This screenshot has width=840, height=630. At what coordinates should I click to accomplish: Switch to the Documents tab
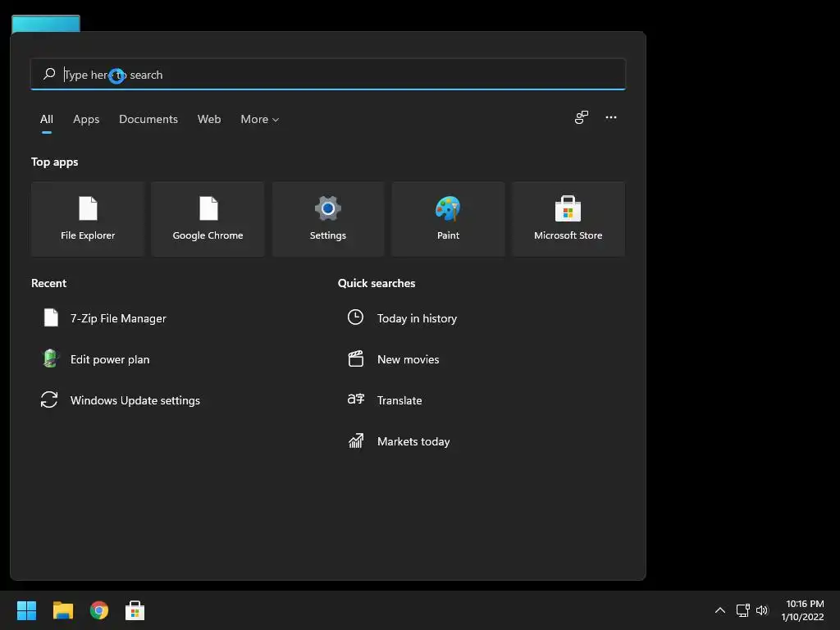pyautogui.click(x=148, y=120)
